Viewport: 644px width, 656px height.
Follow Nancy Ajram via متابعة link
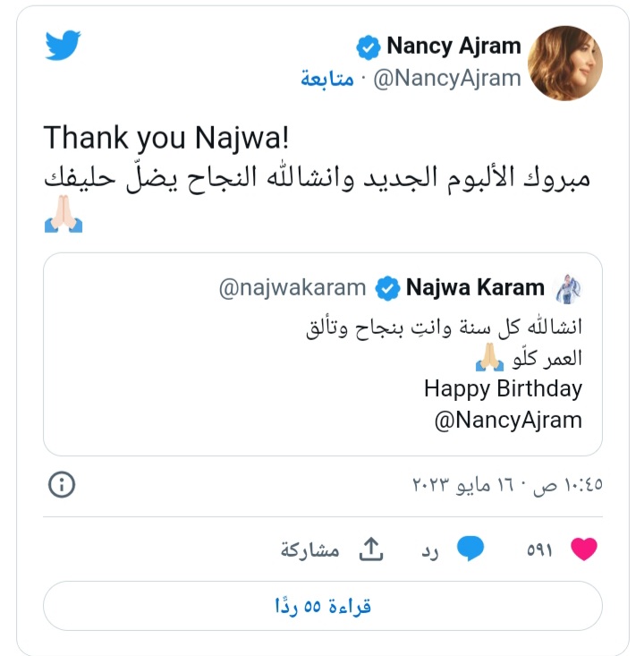pyautogui.click(x=326, y=79)
